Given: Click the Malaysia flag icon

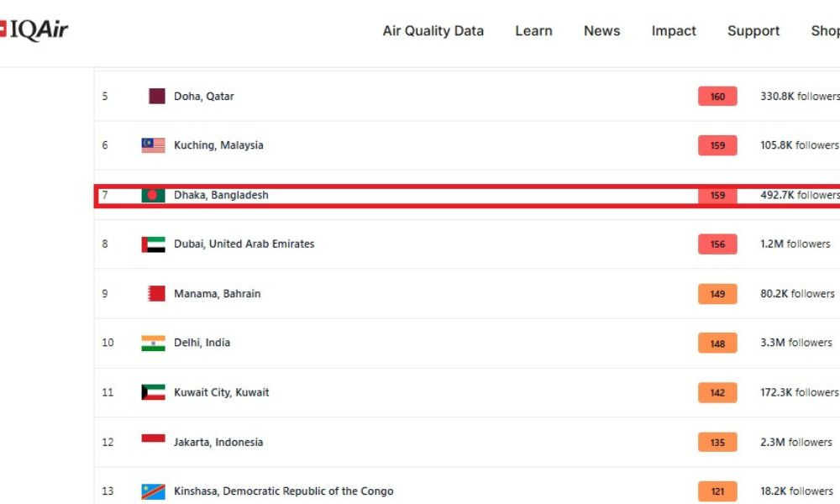Looking at the screenshot, I should tap(153, 145).
